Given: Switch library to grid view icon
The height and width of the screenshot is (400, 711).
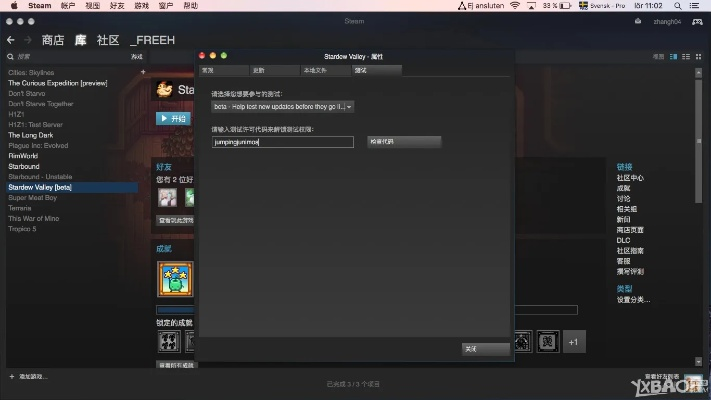Looking at the screenshot, I should pos(698,57).
